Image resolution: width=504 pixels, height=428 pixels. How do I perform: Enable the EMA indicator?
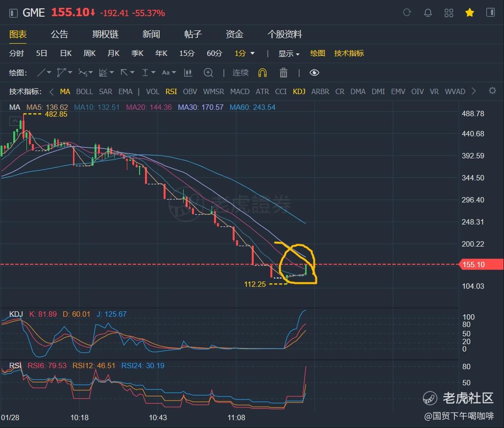coord(125,91)
